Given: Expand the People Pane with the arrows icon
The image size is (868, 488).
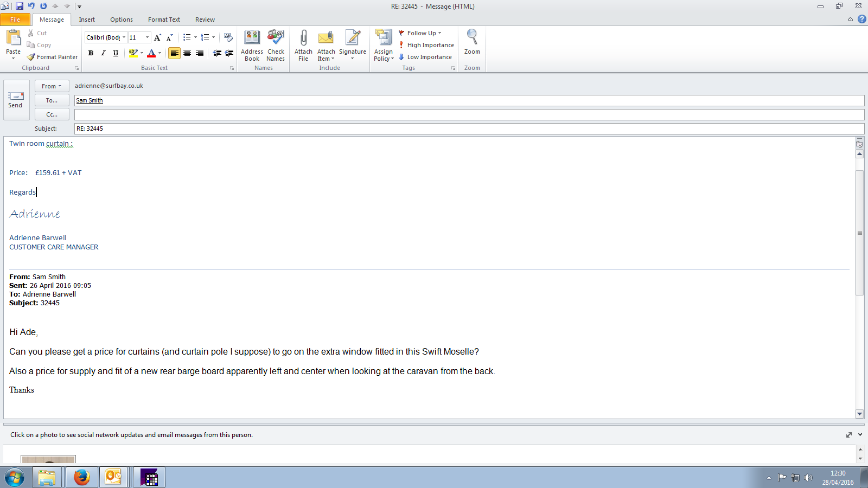Looking at the screenshot, I should point(849,435).
